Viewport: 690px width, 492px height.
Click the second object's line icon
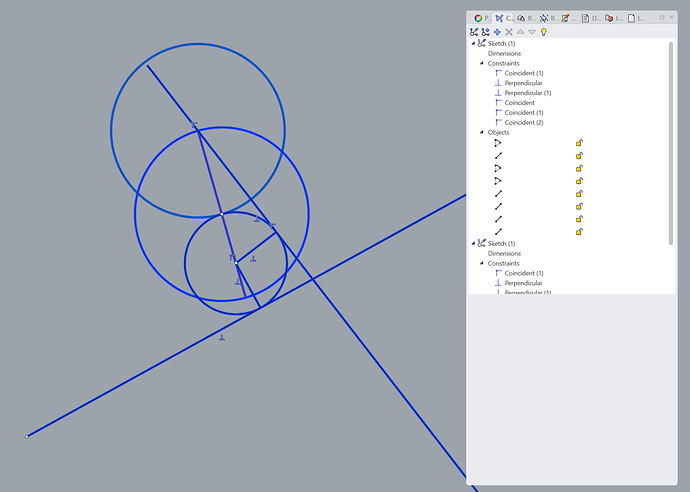(x=498, y=156)
